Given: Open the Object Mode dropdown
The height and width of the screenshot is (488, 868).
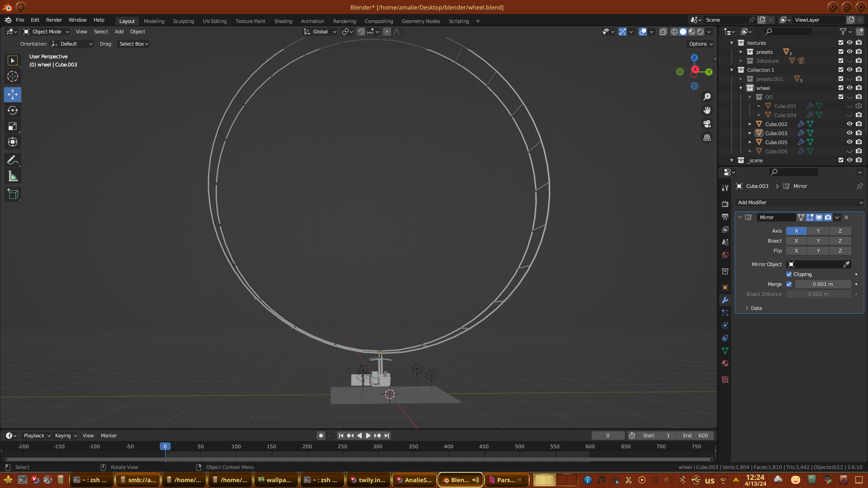Looking at the screenshot, I should [x=46, y=32].
